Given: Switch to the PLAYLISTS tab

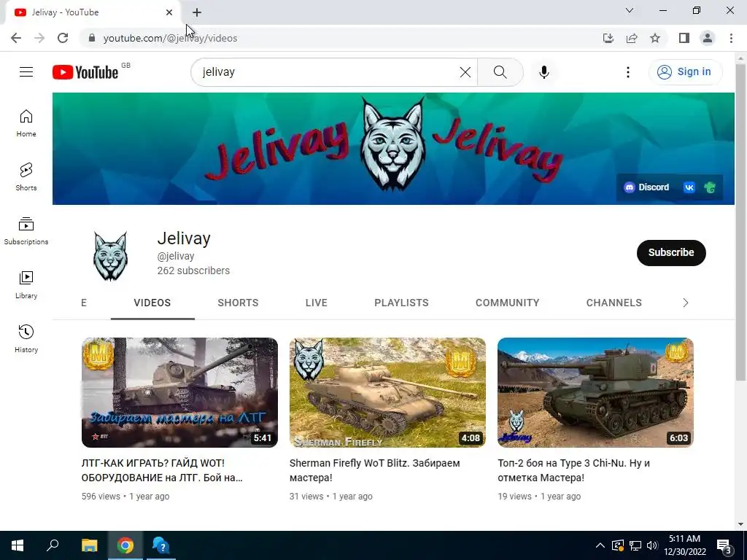Looking at the screenshot, I should pyautogui.click(x=402, y=303).
